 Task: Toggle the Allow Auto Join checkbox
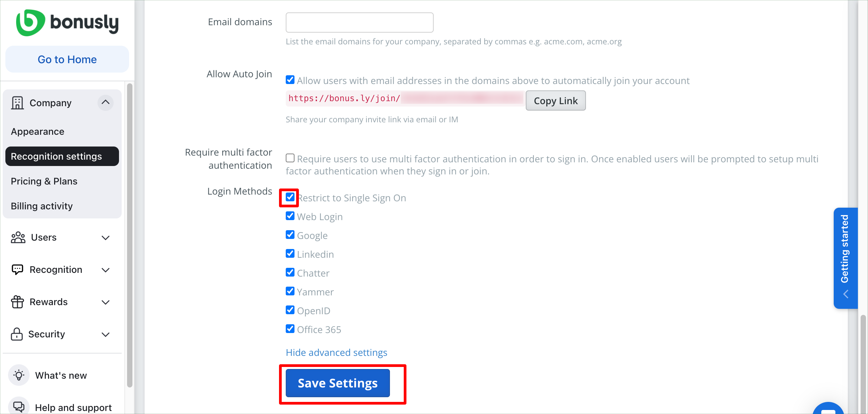pyautogui.click(x=290, y=80)
